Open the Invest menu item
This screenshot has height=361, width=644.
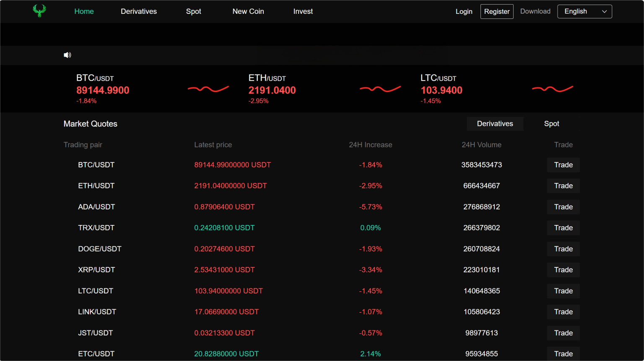303,11
